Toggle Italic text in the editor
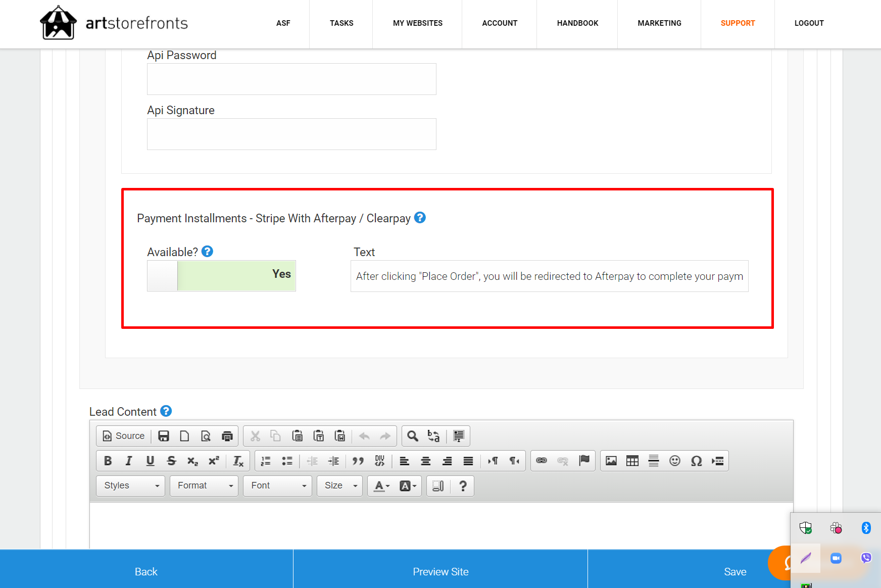The height and width of the screenshot is (588, 881). (x=129, y=461)
